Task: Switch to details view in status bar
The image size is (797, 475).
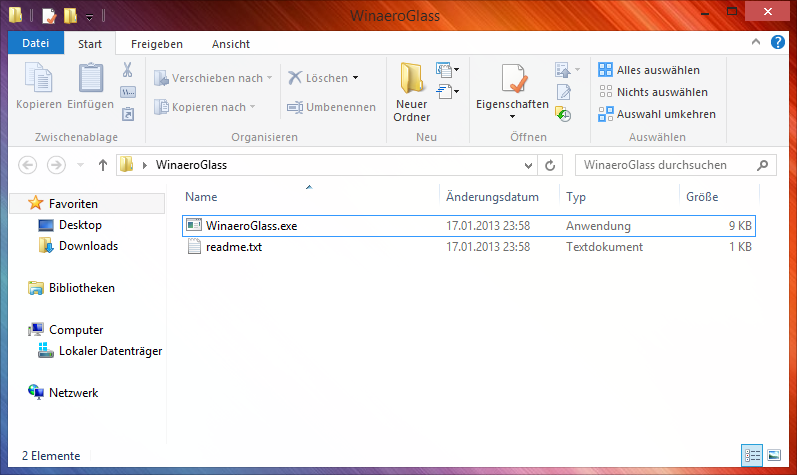Action: pyautogui.click(x=752, y=455)
